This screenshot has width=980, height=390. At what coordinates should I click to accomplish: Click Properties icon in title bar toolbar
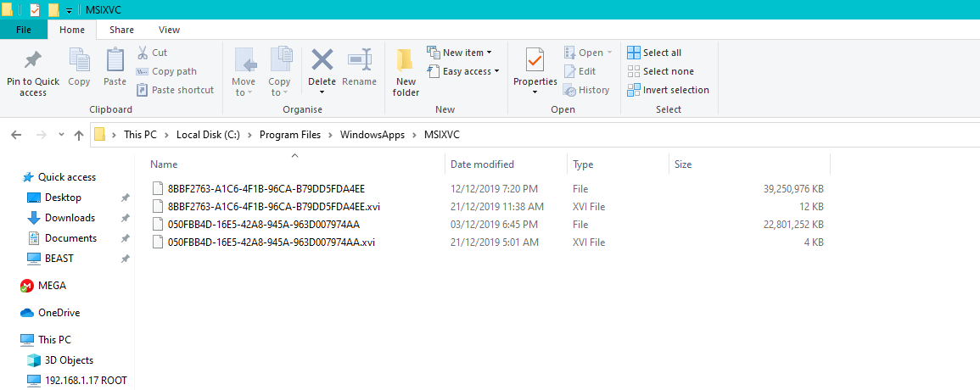pos(35,9)
